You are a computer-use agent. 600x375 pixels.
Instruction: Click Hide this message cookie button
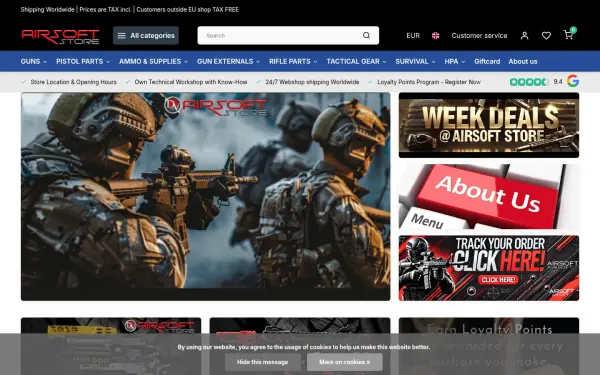(x=262, y=362)
